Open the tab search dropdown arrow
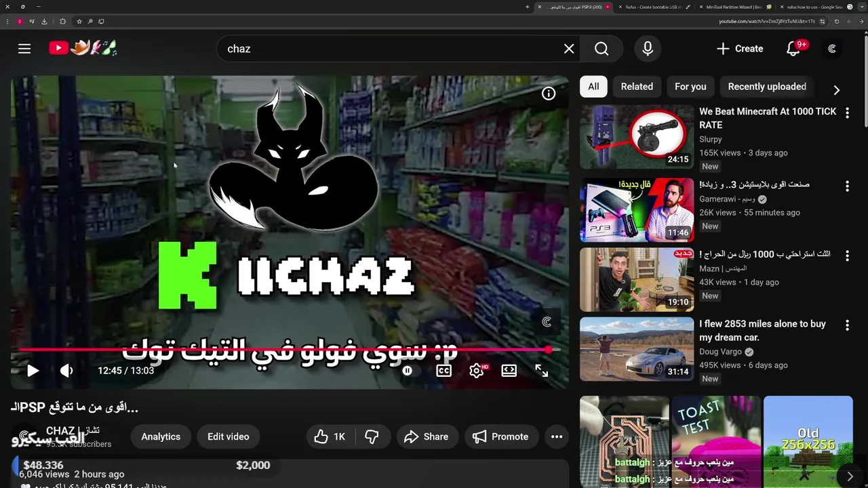The height and width of the screenshot is (488, 868). (x=862, y=7)
